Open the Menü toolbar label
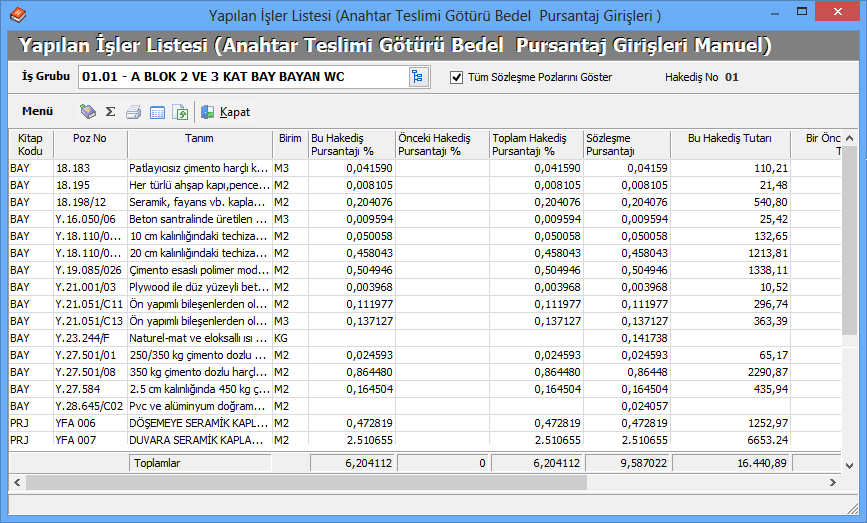867x523 pixels. (x=38, y=112)
